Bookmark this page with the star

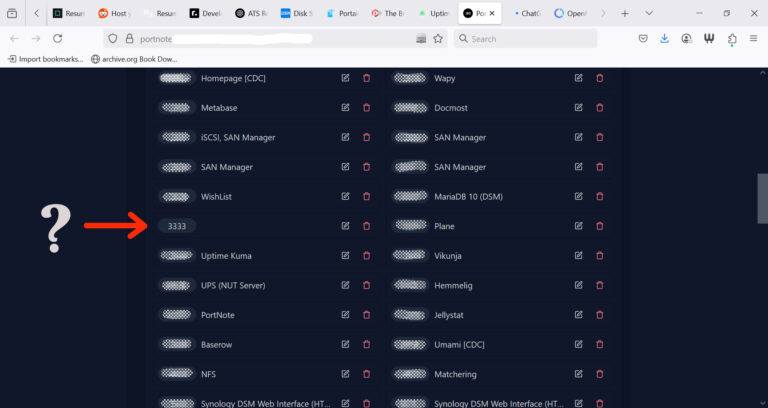point(438,39)
